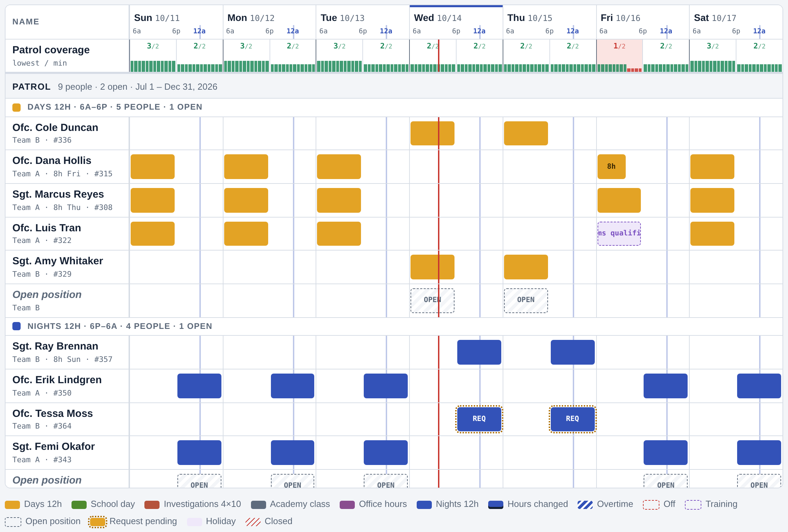This screenshot has width=788, height=532.
Task: Click the blue square beside NIGHTS 12H header
Action: [17, 326]
